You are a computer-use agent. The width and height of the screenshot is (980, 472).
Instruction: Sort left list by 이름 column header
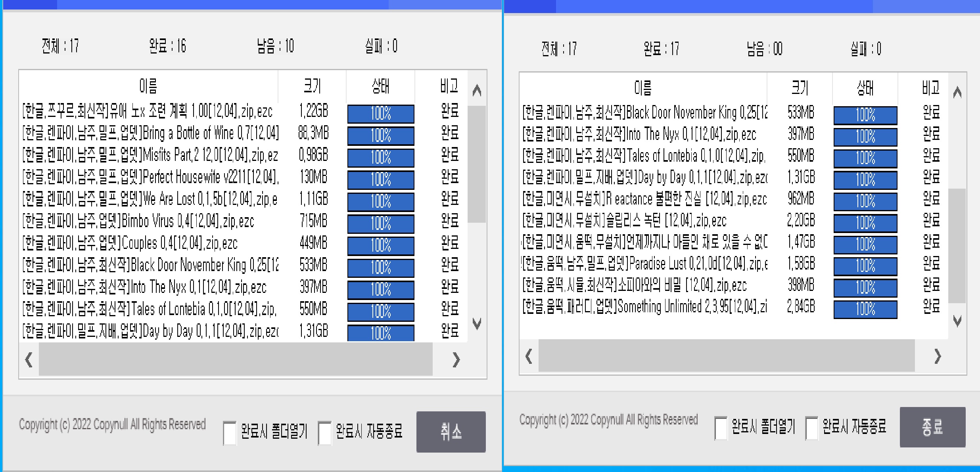[148, 86]
